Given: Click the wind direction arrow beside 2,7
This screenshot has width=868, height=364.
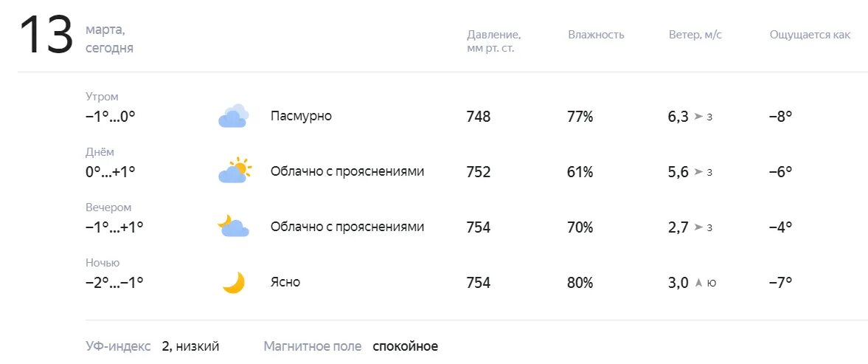Looking at the screenshot, I should pos(698,227).
